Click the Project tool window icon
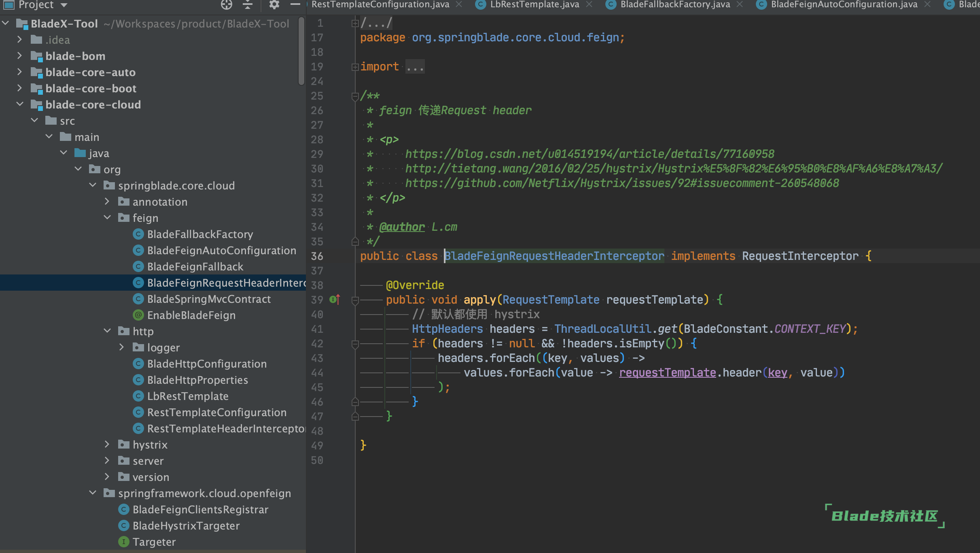The width and height of the screenshot is (980, 553). (x=8, y=4)
